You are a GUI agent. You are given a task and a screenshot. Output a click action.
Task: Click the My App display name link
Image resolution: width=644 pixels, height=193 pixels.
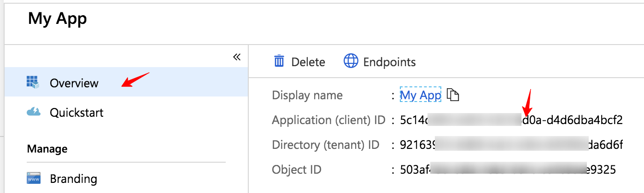coord(421,95)
